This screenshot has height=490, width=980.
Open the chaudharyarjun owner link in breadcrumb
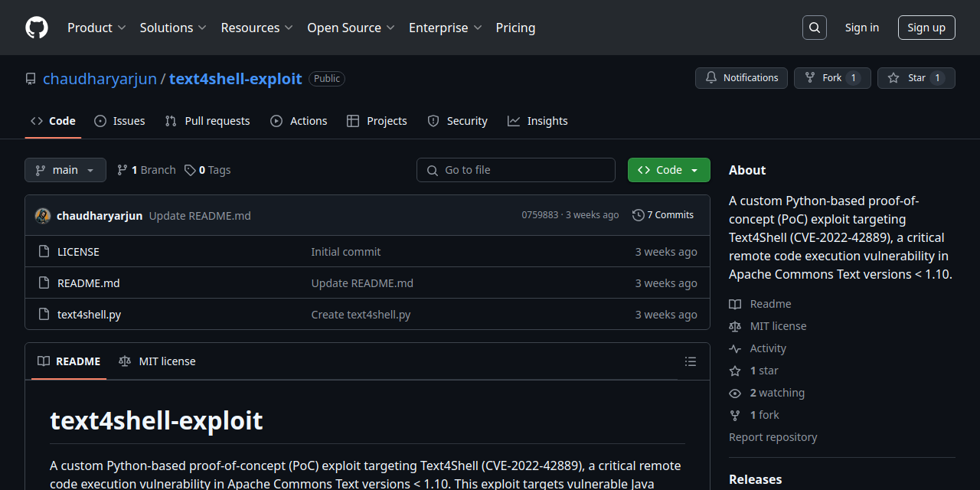pyautogui.click(x=100, y=79)
